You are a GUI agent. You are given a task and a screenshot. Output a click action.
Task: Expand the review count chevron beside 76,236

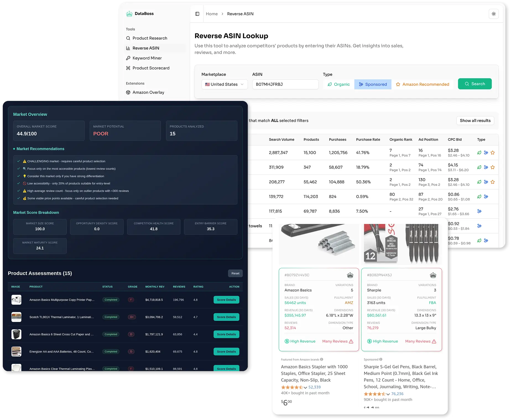pyautogui.click(x=388, y=394)
